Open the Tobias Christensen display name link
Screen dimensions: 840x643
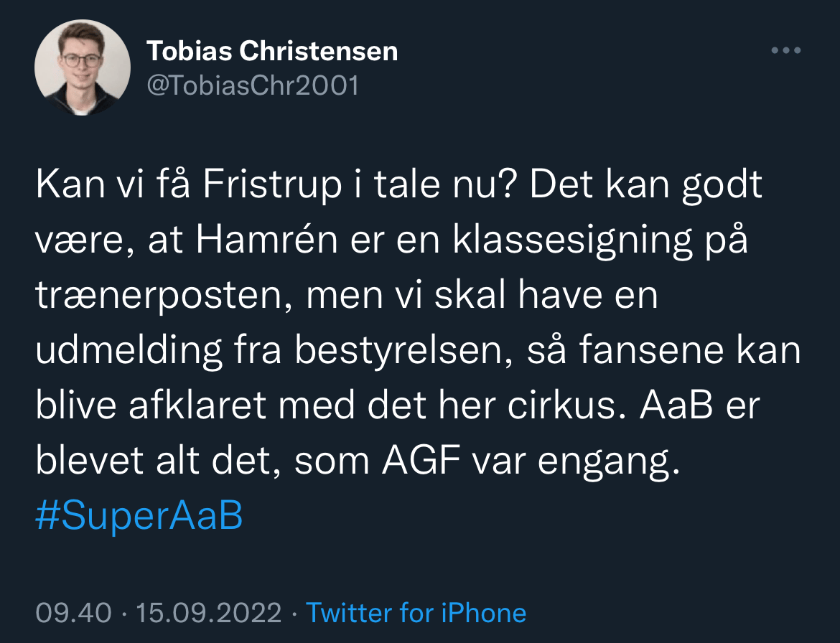click(272, 51)
